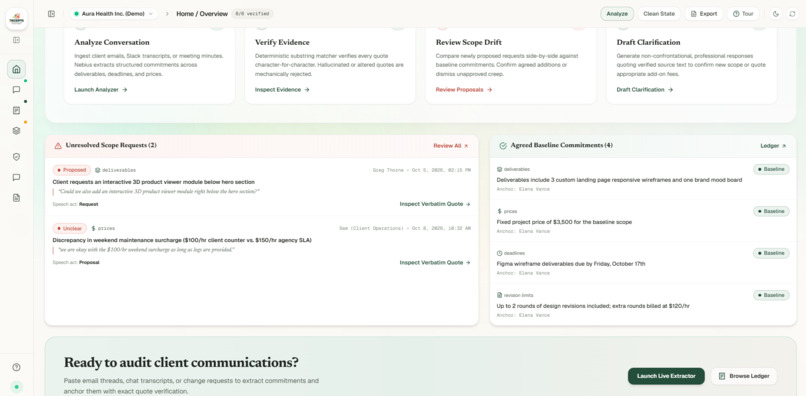Click Baseline badge on design revisions row

[771, 295]
